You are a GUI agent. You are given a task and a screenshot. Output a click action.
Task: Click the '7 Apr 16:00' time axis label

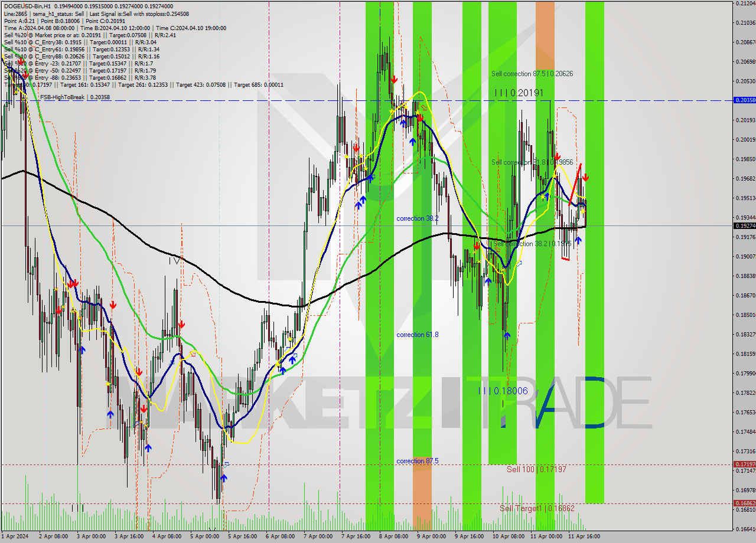(356, 537)
